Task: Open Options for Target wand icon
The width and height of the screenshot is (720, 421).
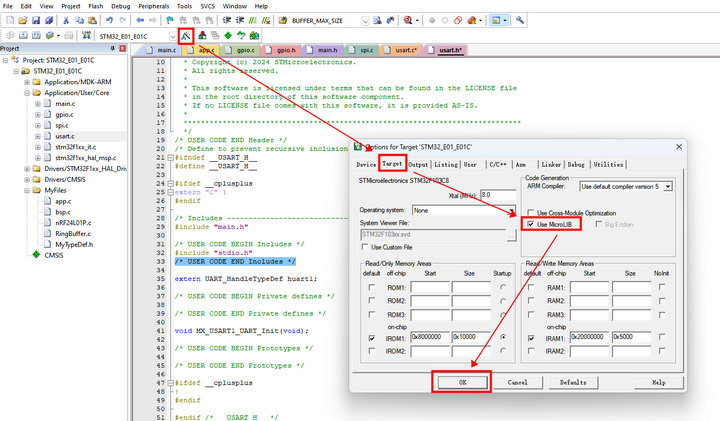Action: 186,35
